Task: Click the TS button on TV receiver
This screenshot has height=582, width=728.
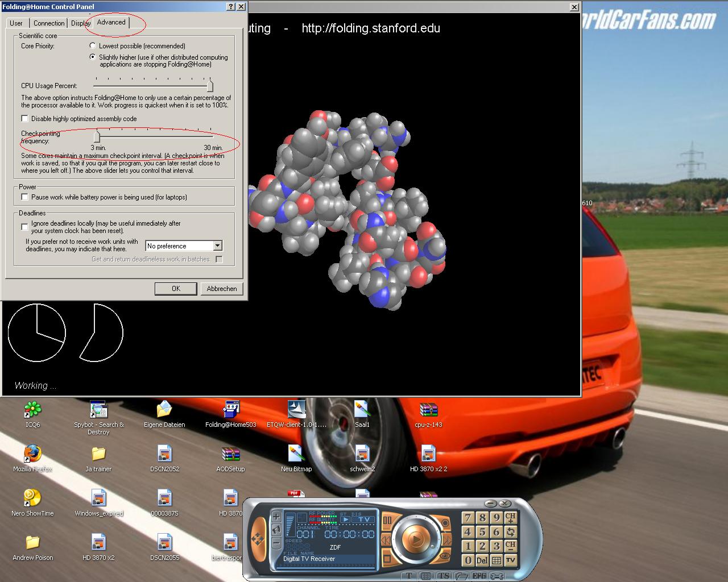Action: [444, 576]
